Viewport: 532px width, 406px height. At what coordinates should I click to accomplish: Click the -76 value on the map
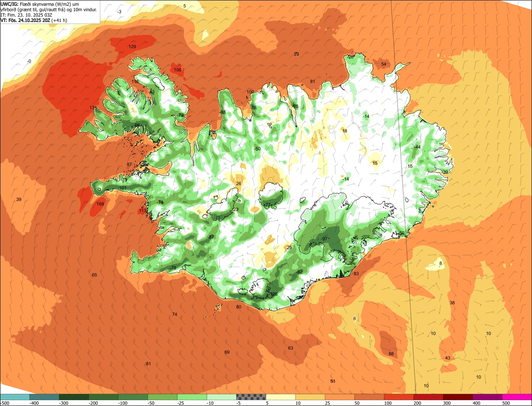tap(253, 108)
